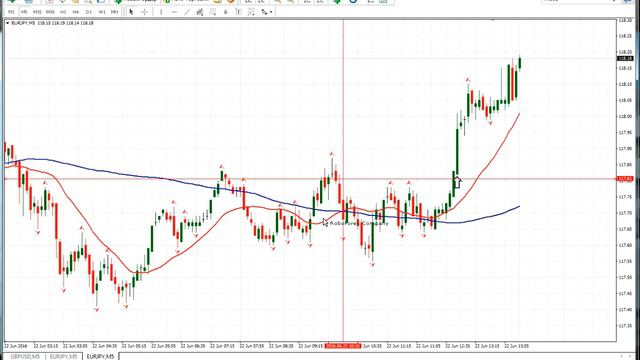The image size is (640, 360).
Task: Switch chart to H4 timeframe
Action: click(76, 12)
